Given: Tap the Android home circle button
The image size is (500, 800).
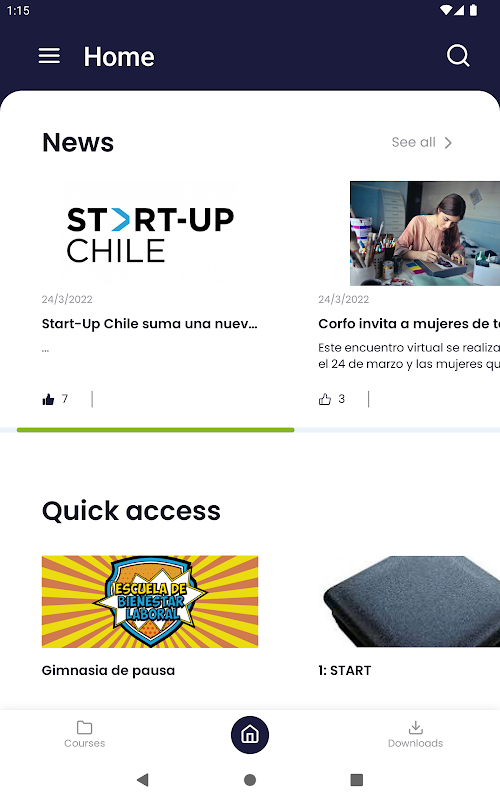Looking at the screenshot, I should coord(250,780).
